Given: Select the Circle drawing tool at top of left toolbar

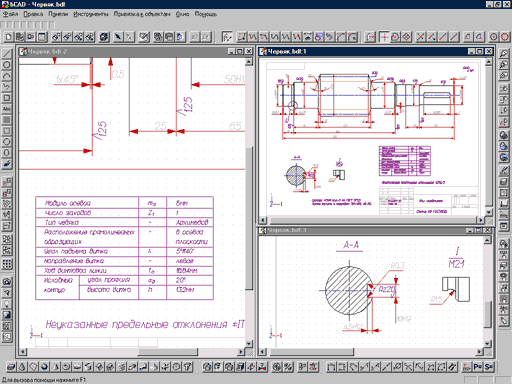Looking at the screenshot, I should click(x=7, y=64).
